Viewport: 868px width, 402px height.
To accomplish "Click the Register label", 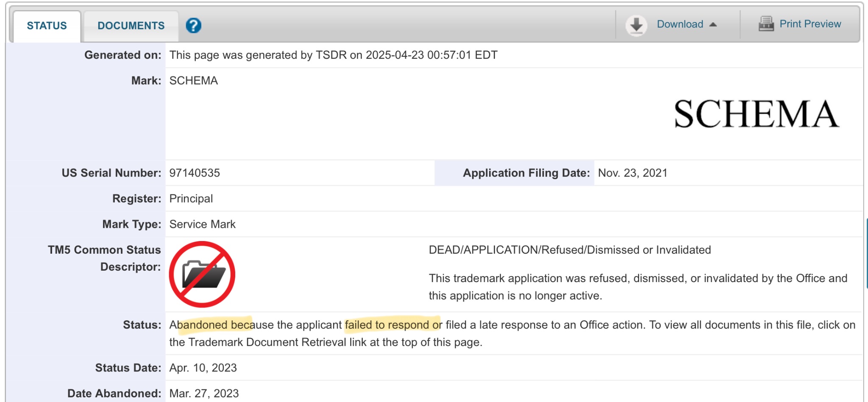I will click(x=137, y=199).
